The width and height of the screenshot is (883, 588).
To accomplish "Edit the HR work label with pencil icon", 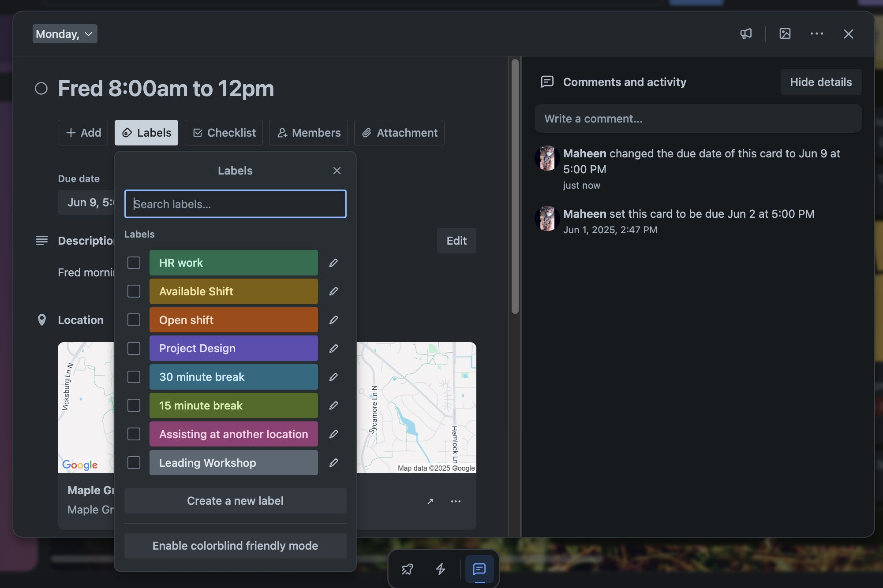I will (x=333, y=263).
